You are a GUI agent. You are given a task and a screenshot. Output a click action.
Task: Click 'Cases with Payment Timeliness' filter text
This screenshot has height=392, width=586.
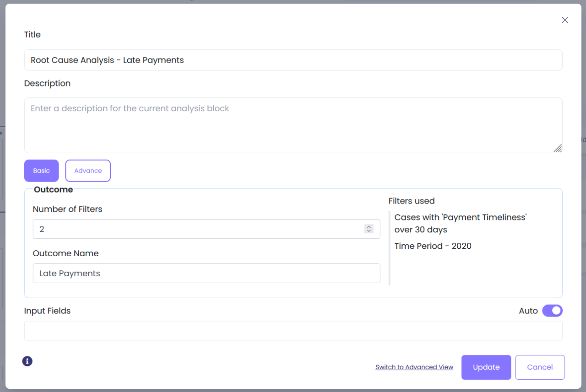click(x=461, y=223)
